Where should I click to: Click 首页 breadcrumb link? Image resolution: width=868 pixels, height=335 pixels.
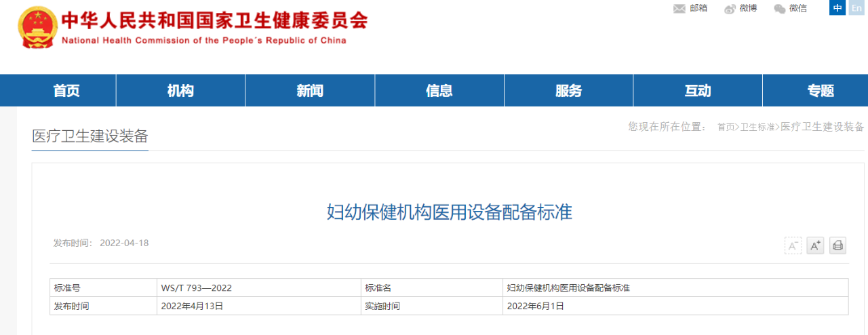[726, 127]
